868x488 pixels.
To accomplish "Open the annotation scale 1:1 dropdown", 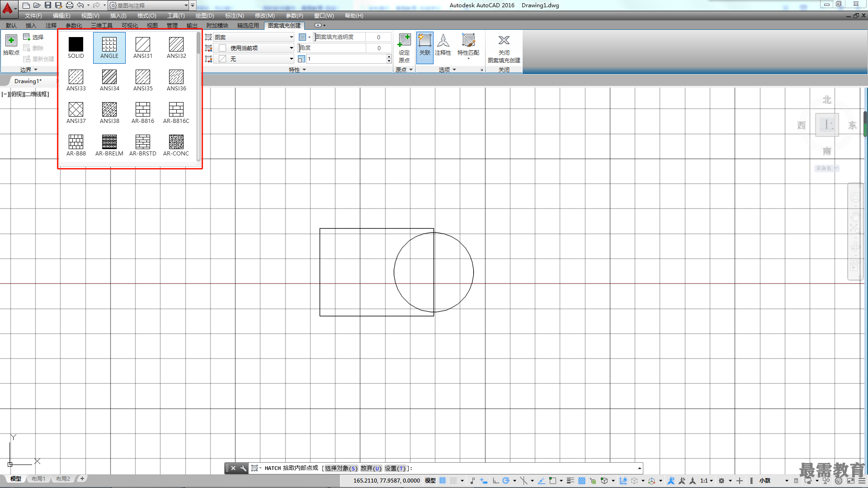I will pyautogui.click(x=707, y=481).
